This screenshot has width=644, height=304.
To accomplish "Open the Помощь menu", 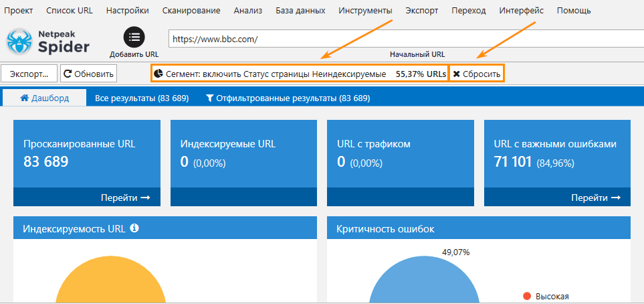I will tap(574, 11).
